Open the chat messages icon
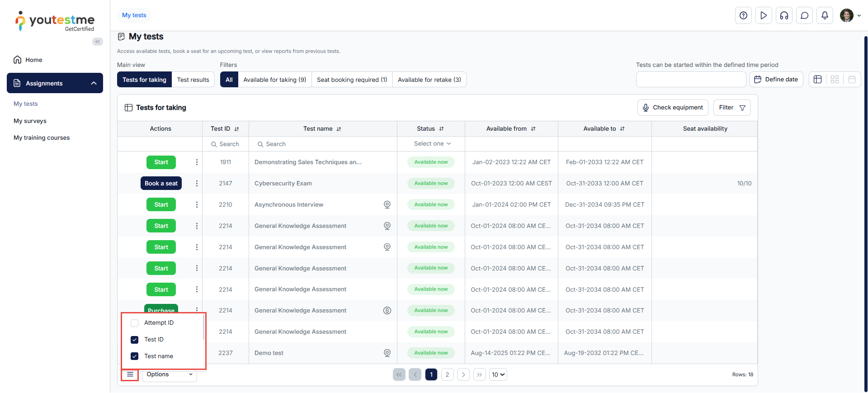This screenshot has width=868, height=393. tap(804, 15)
